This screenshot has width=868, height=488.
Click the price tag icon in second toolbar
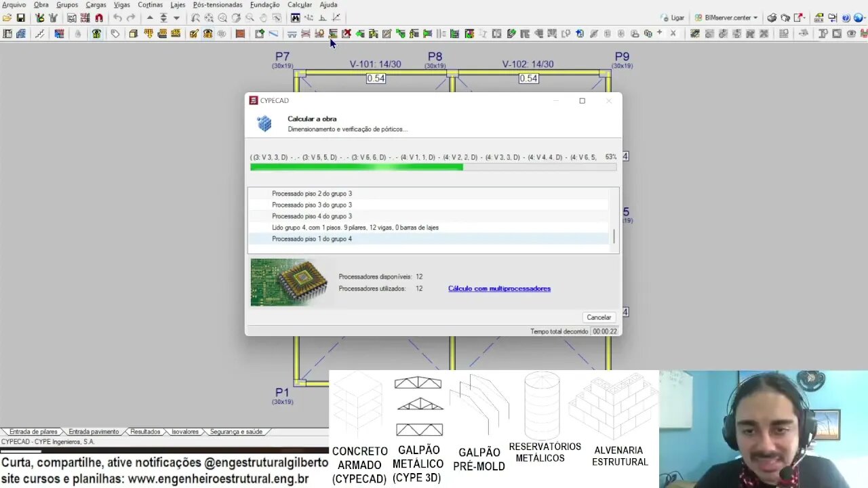[x=115, y=33]
